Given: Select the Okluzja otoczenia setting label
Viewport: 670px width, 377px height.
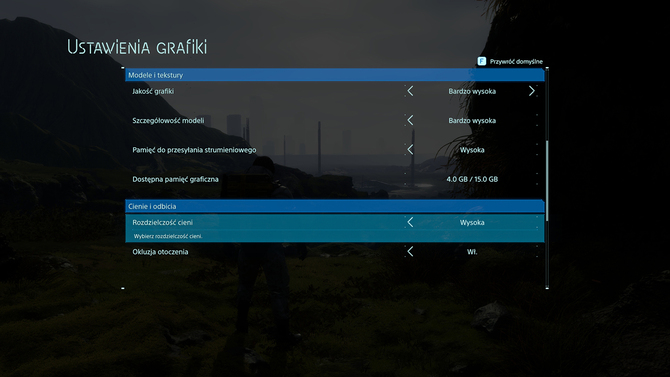Looking at the screenshot, I should pos(160,252).
